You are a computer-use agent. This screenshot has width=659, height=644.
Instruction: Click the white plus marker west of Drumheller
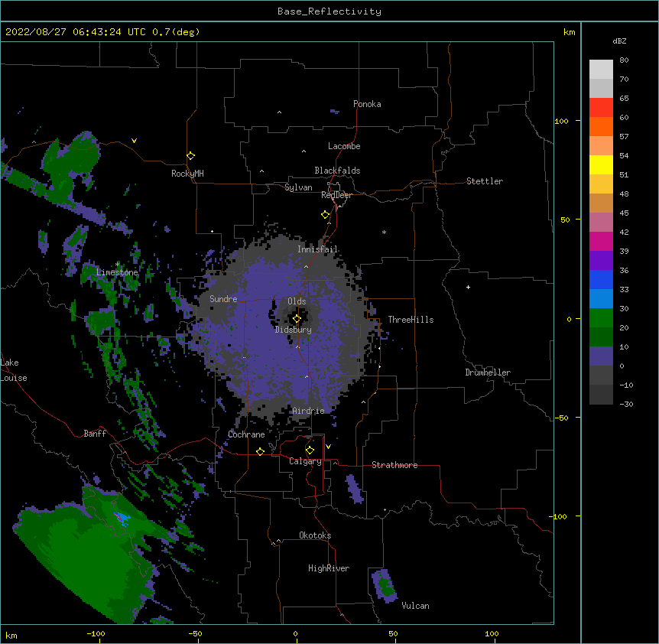click(468, 287)
